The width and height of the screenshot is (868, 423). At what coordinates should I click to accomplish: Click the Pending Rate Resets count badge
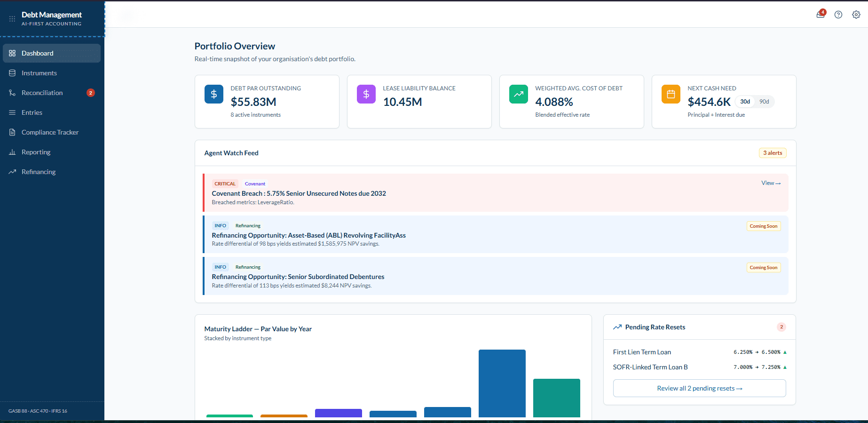pyautogui.click(x=781, y=327)
